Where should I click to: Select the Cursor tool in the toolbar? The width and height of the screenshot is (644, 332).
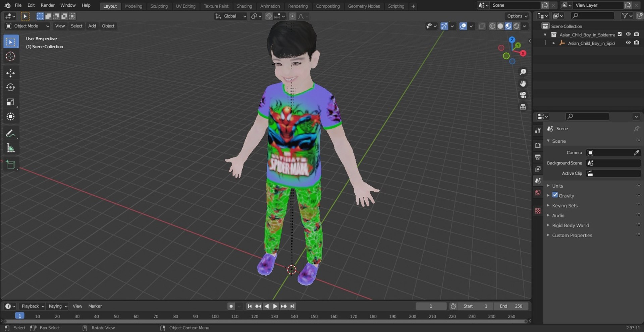pyautogui.click(x=10, y=56)
